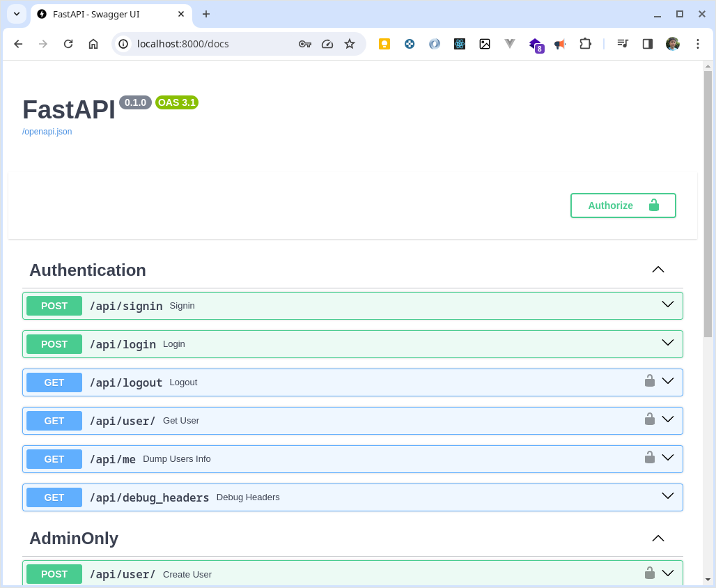The height and width of the screenshot is (588, 716).
Task: Toggle the browser side panel
Action: (x=648, y=44)
